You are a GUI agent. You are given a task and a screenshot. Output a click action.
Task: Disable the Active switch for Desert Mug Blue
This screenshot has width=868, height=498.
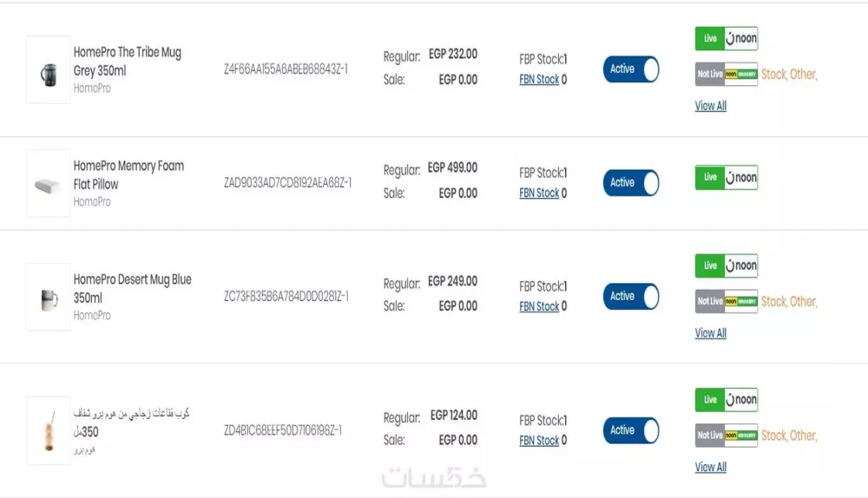point(631,297)
